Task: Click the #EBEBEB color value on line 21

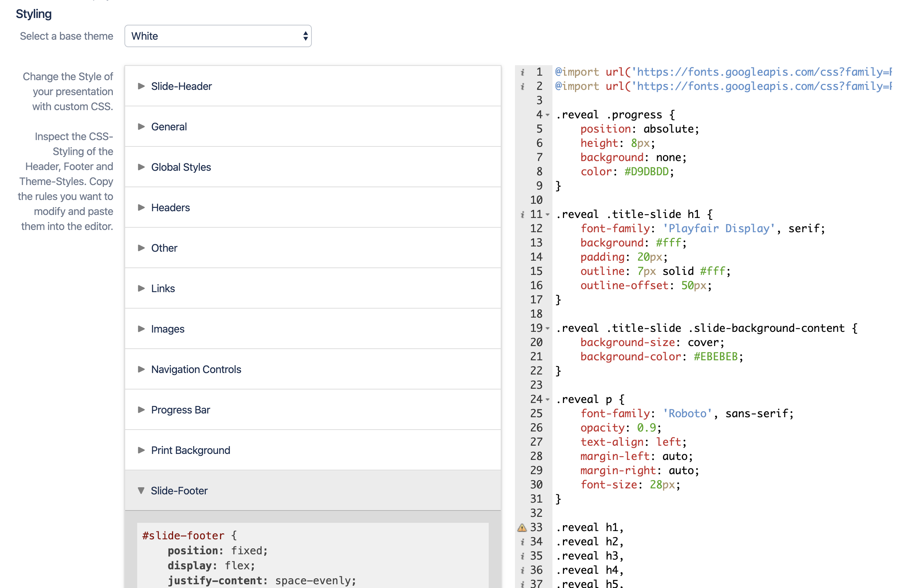Action: pyautogui.click(x=716, y=357)
